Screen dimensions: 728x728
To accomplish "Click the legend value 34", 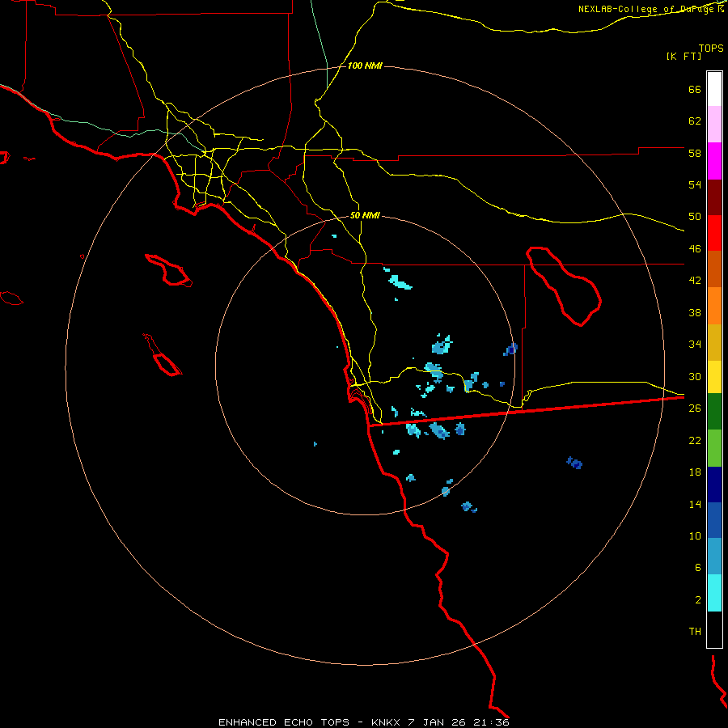I will click(x=695, y=345).
